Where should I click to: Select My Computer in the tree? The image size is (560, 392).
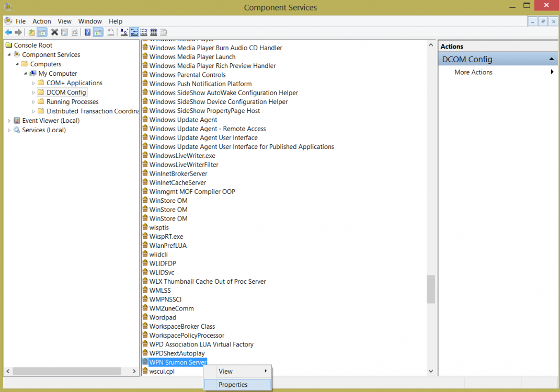point(58,74)
